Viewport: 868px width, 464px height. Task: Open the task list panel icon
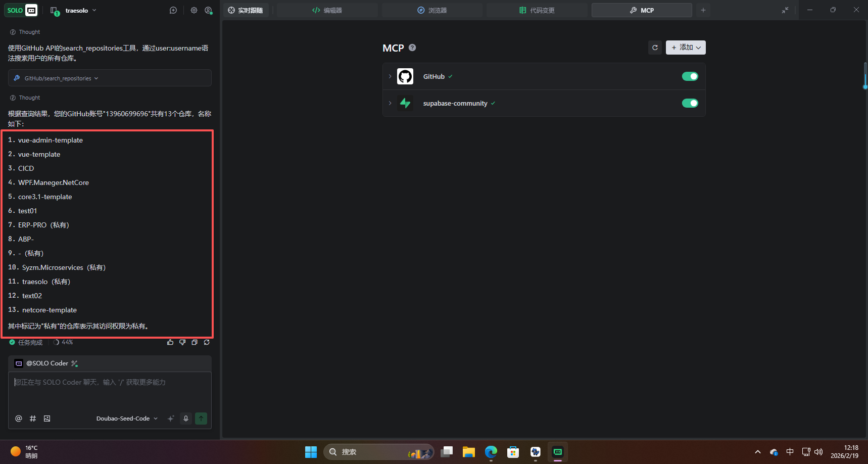coord(54,11)
